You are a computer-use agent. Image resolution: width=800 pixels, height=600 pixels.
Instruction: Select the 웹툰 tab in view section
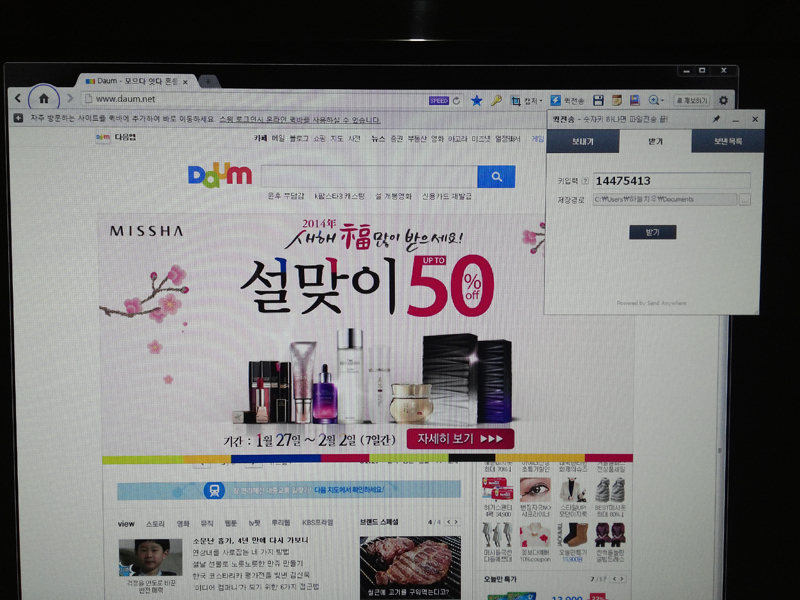(231, 523)
